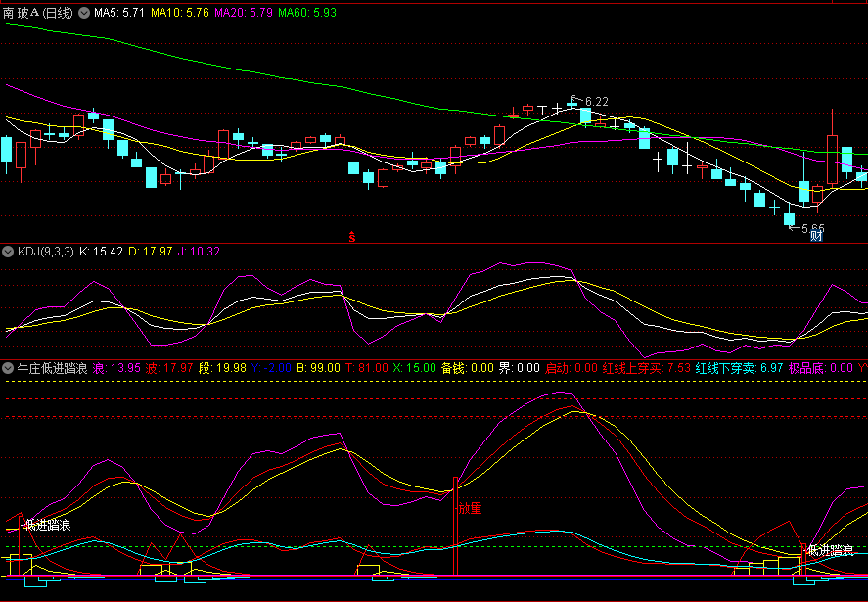The height and width of the screenshot is (602, 868).
Task: Open the dropdown next to 南玻A (日线)
Action: [84, 13]
